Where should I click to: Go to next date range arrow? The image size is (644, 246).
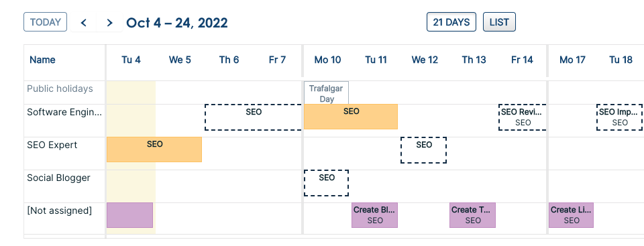coord(109,22)
